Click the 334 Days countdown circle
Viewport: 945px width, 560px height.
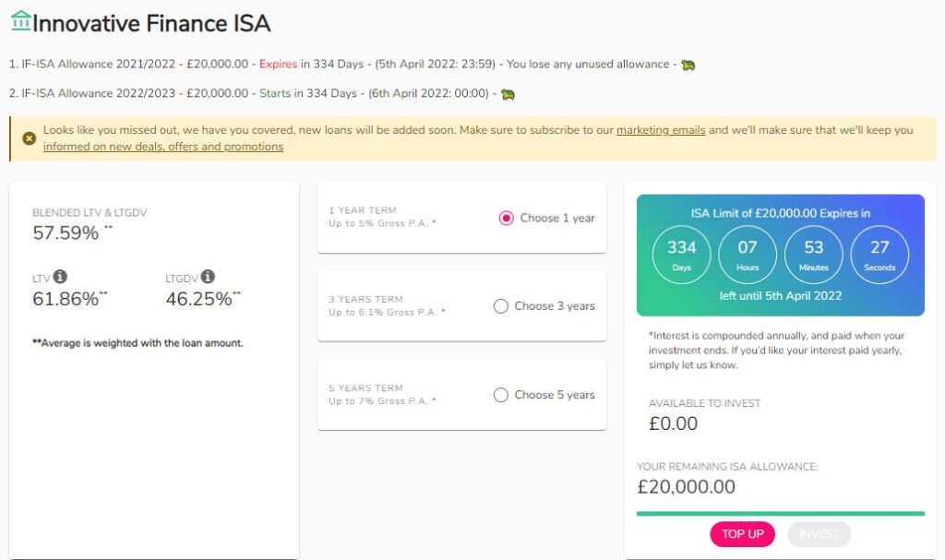(682, 255)
